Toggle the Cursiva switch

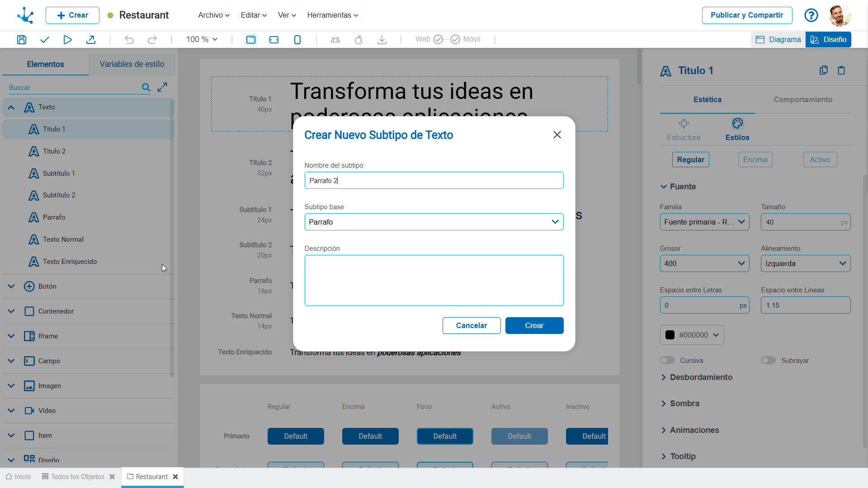(x=667, y=360)
